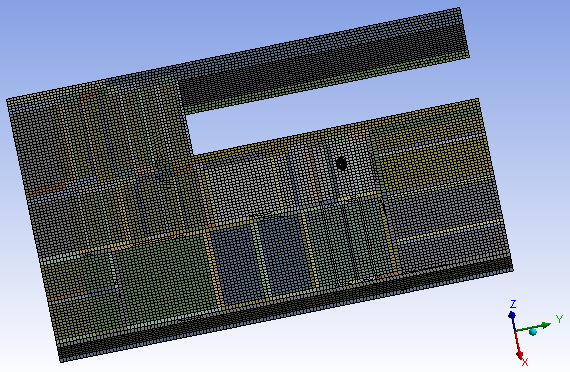The image size is (570, 372).
Task: Select the blue Z label of the triad
Action: (513, 304)
